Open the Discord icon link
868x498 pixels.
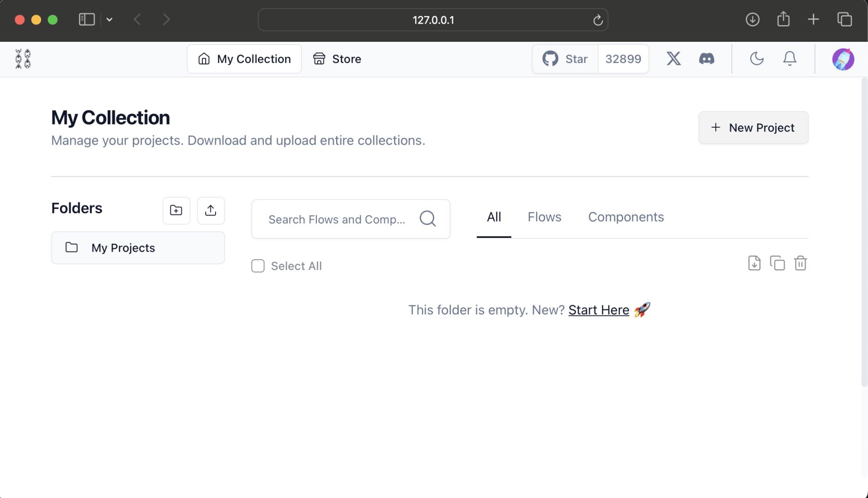coord(706,59)
